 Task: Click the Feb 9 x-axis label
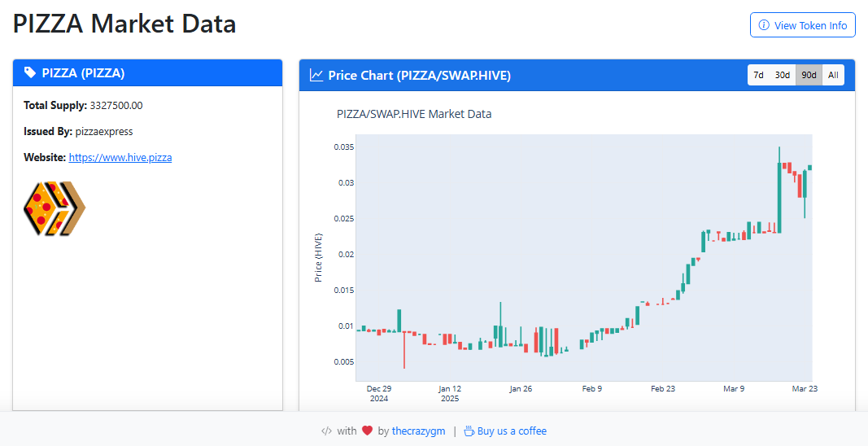click(x=591, y=389)
